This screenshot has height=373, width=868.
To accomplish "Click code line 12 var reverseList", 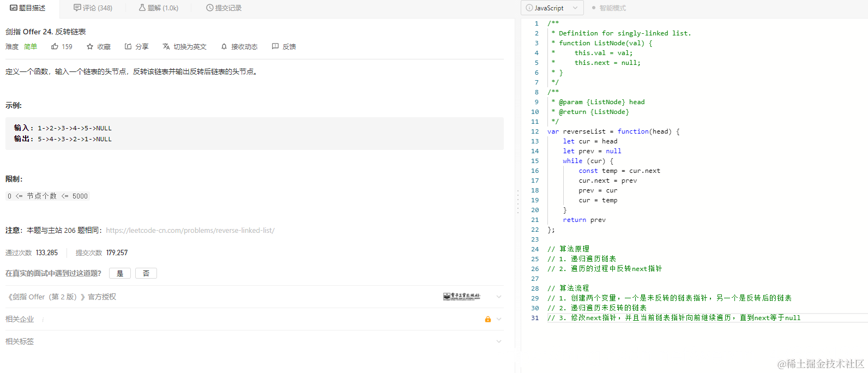I will [x=613, y=131].
